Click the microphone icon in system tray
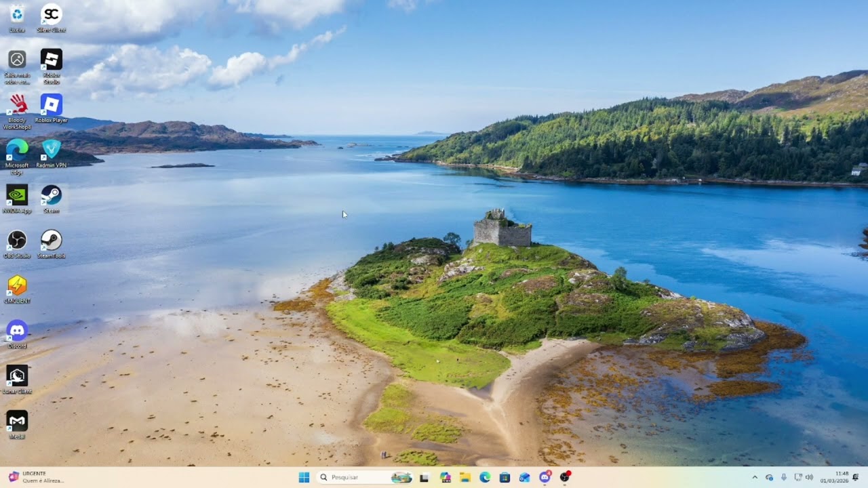Screen dimensions: 868x488 (783, 477)
